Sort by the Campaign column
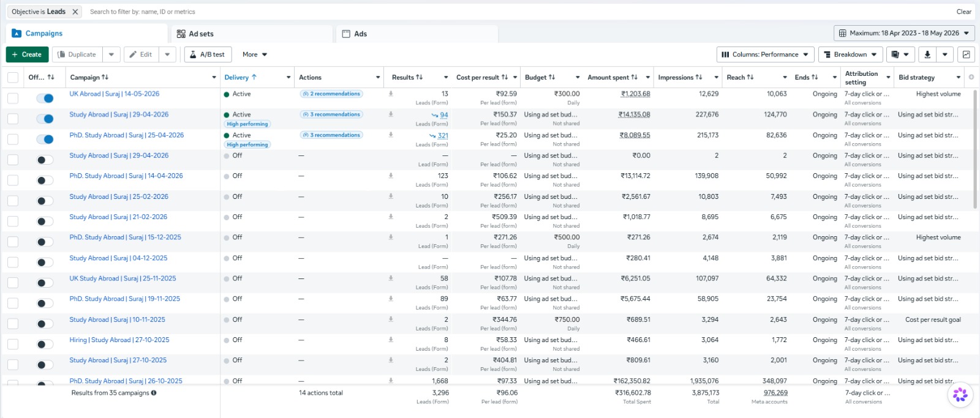The height and width of the screenshot is (418, 980). point(105,77)
